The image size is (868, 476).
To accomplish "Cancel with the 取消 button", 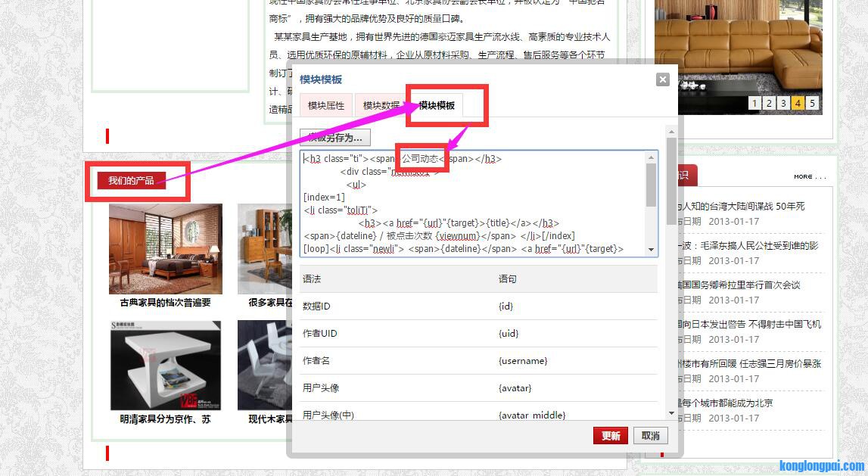I will pyautogui.click(x=650, y=436).
